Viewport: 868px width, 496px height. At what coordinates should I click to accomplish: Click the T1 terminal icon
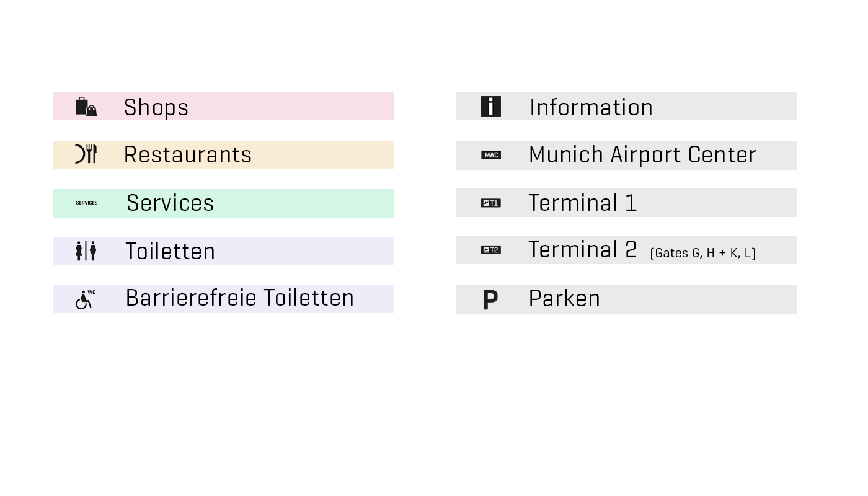click(490, 203)
